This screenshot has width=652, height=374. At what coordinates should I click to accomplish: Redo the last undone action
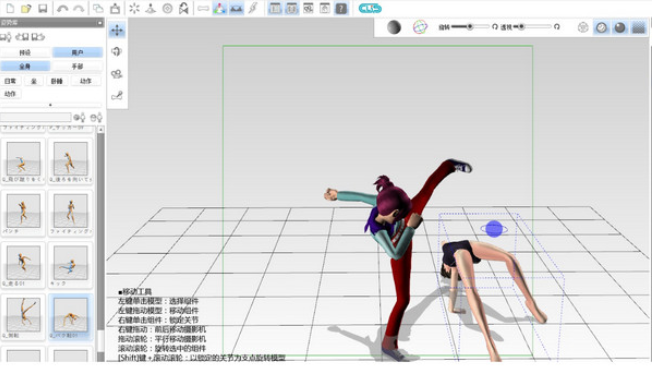79,8
